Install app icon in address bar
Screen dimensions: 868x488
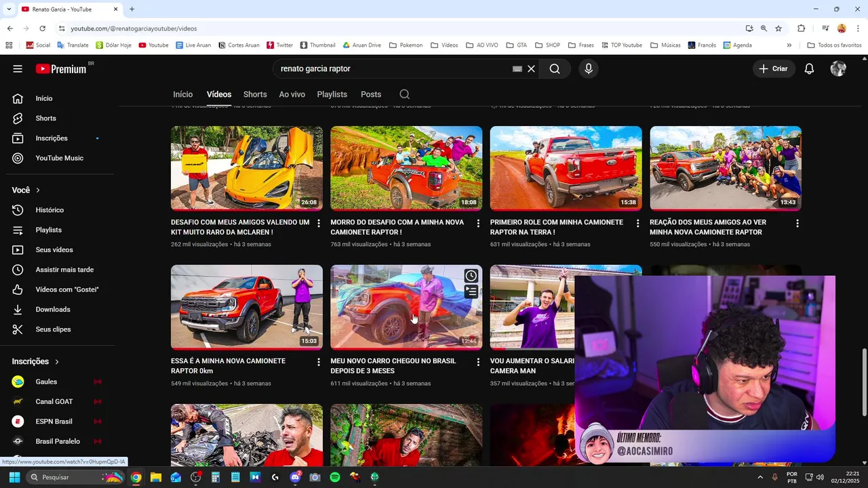click(749, 28)
